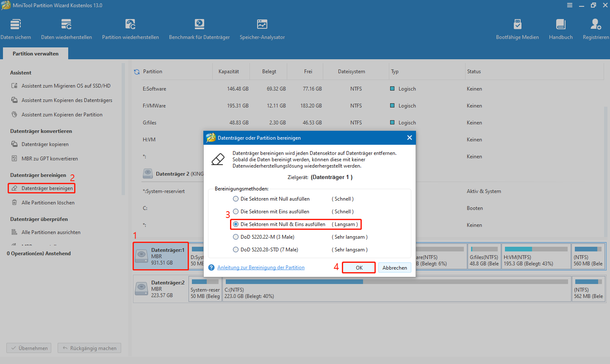Open Anleitung zur Bereinigung der Partition
Viewport: 610px width, 364px height.
[x=261, y=267]
